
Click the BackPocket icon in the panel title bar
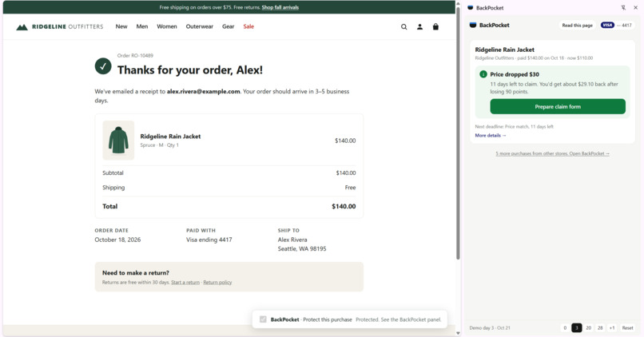point(471,8)
